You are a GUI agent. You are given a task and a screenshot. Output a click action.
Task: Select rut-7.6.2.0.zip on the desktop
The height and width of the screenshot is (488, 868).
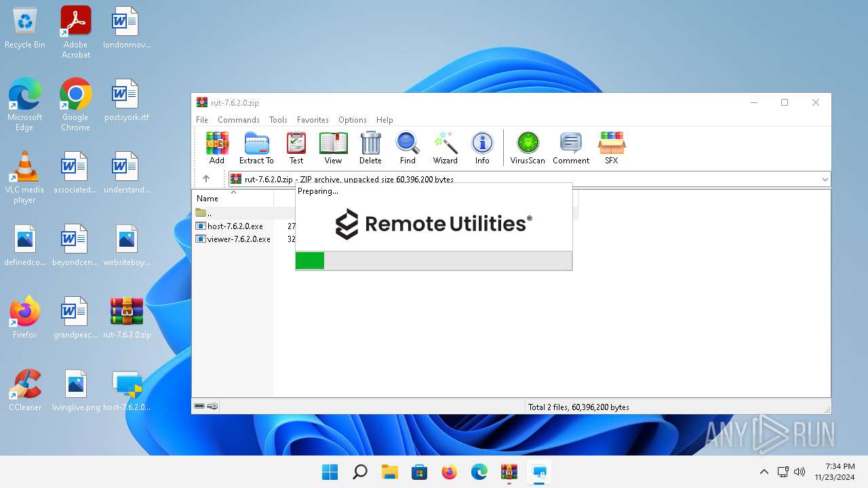(x=127, y=317)
